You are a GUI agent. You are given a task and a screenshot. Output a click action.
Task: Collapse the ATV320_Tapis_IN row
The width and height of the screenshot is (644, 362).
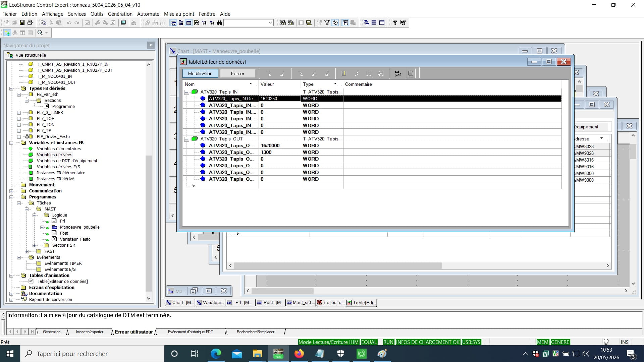click(187, 92)
